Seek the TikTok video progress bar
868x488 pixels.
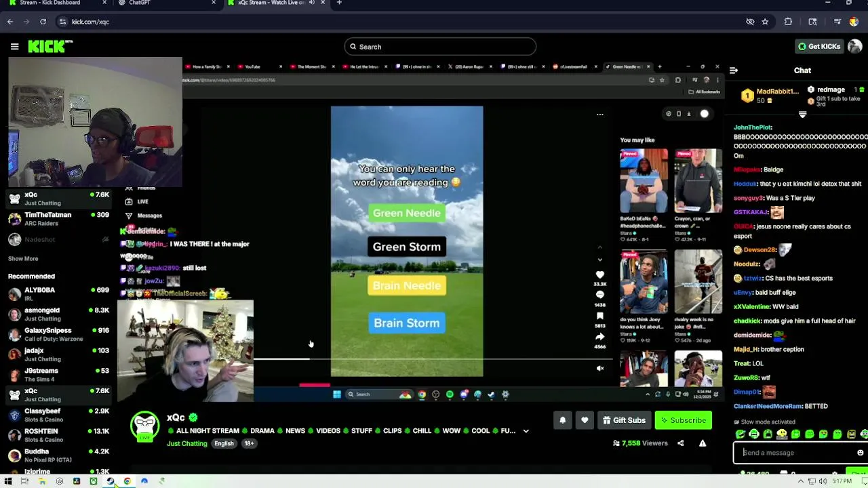tap(434, 359)
